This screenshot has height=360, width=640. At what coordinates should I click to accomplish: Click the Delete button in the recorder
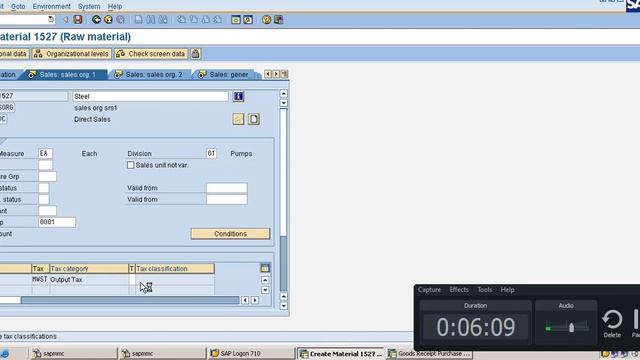pyautogui.click(x=612, y=324)
